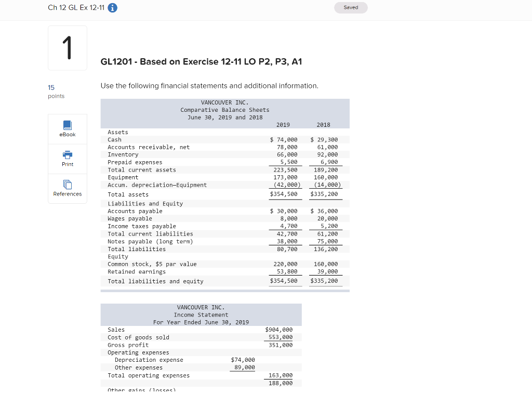Viewport: 532px width, 393px height.
Task: Select the printer graphic above the Print label
Action: (x=67, y=154)
